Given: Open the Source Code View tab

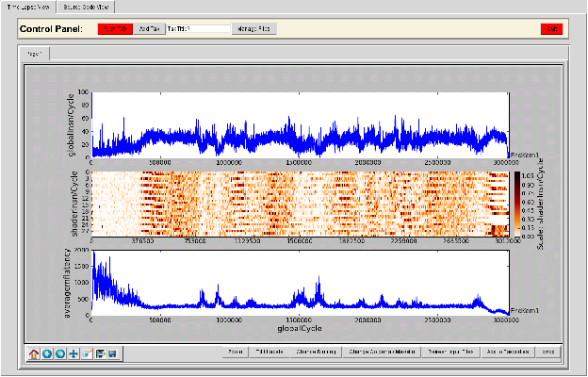Looking at the screenshot, I should coord(84,6).
